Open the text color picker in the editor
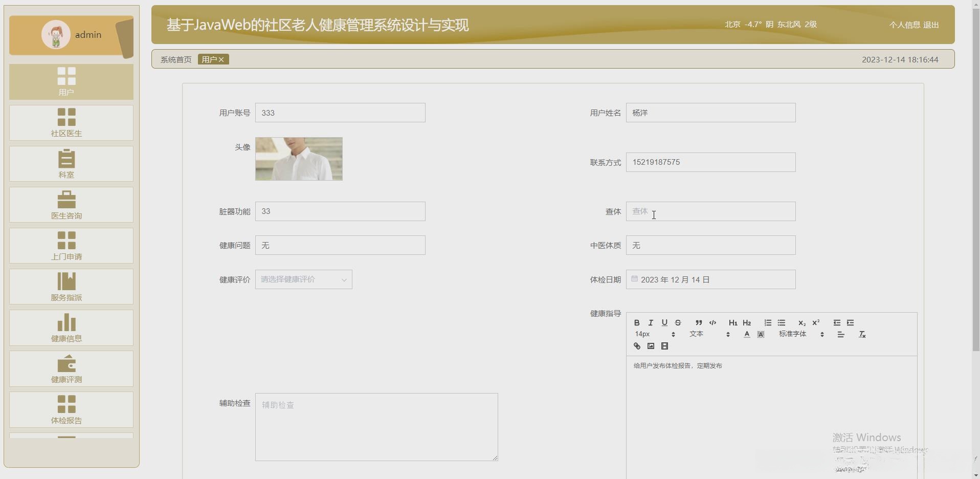The image size is (980, 479). pos(746,334)
